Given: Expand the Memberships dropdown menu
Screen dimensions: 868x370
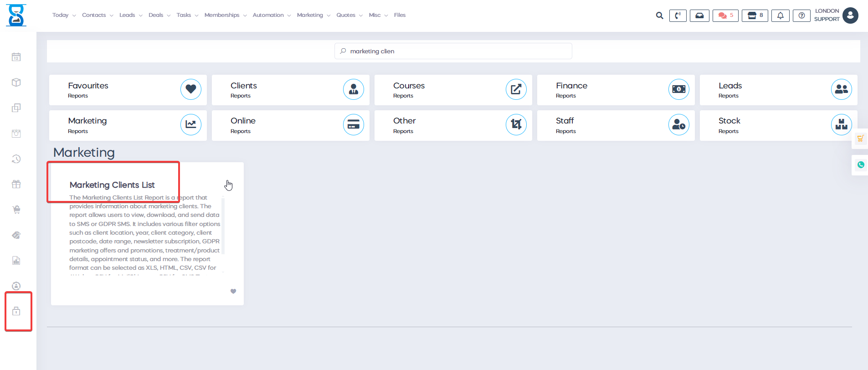Looking at the screenshot, I should point(225,15).
